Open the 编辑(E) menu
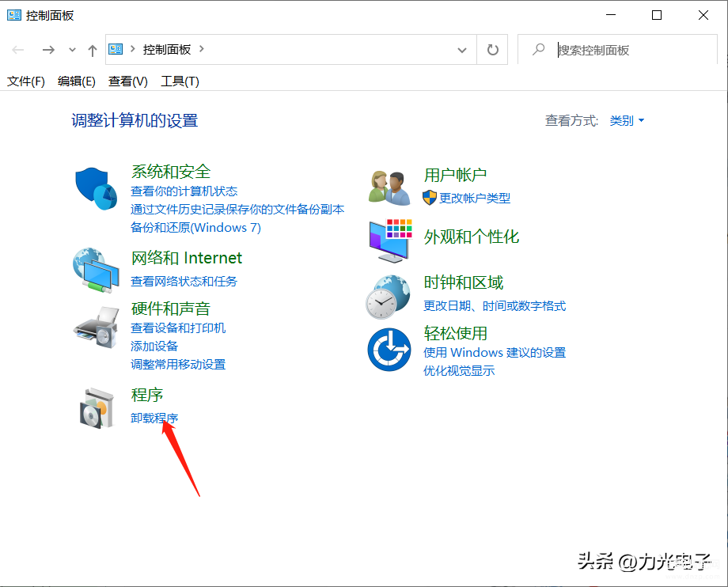 point(77,81)
